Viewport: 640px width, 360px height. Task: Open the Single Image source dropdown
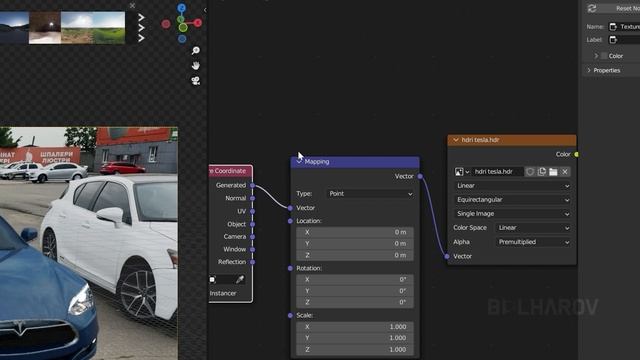pyautogui.click(x=513, y=214)
